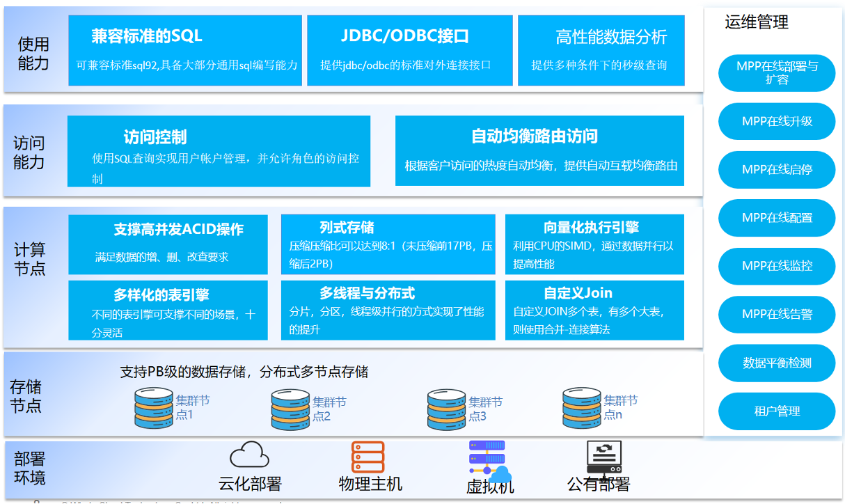This screenshot has width=845, height=504.
Task: Click MPP在线配置 button
Action: click(777, 217)
